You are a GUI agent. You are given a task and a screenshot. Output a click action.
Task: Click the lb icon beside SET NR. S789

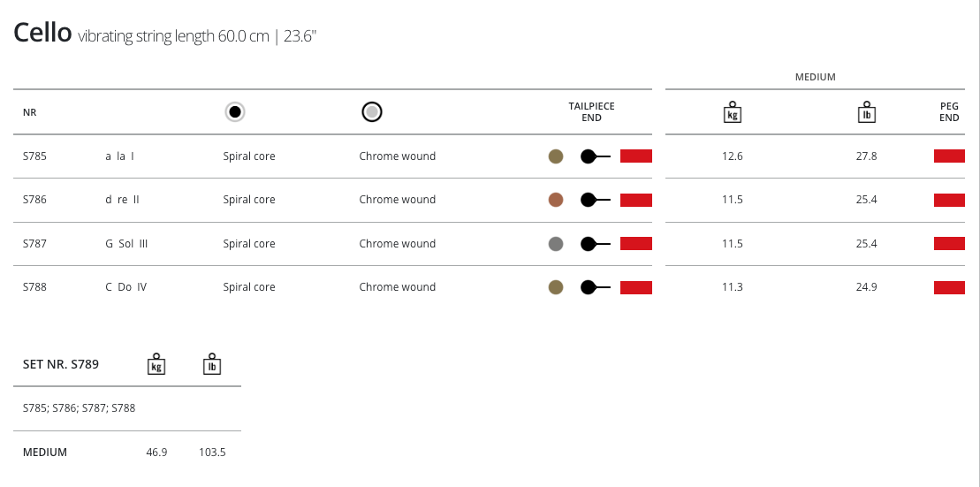coord(212,364)
